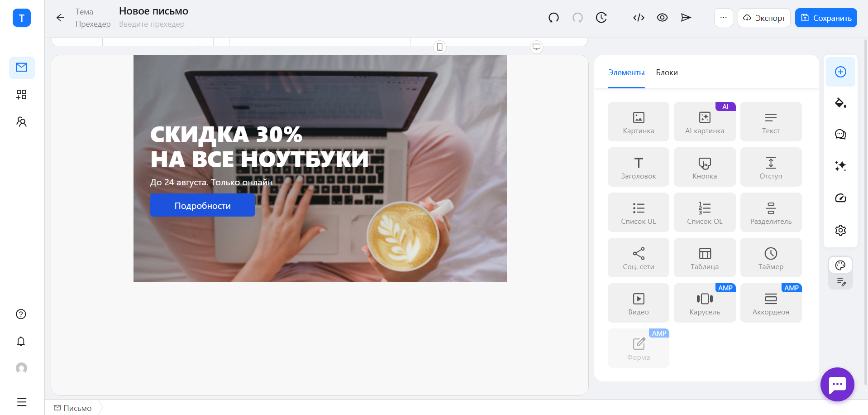Select the Кнопка element
The height and width of the screenshot is (415, 868).
704,167
